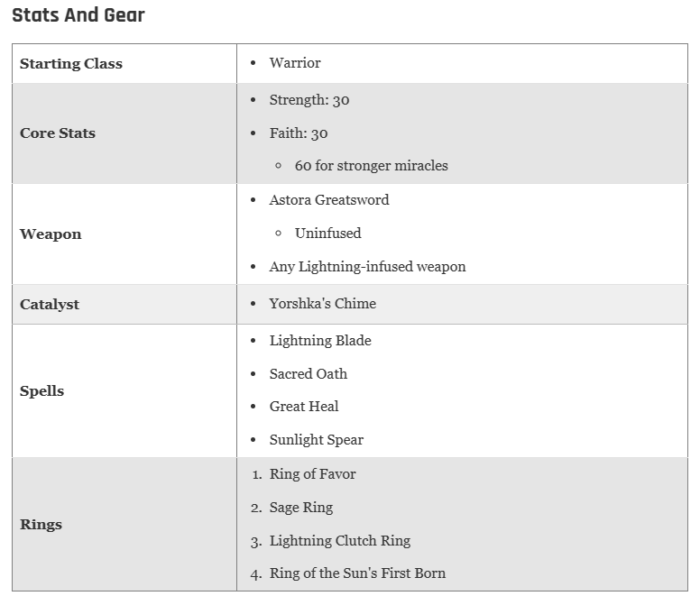Select the Rings row label
This screenshot has width=700, height=596.
pos(41,524)
